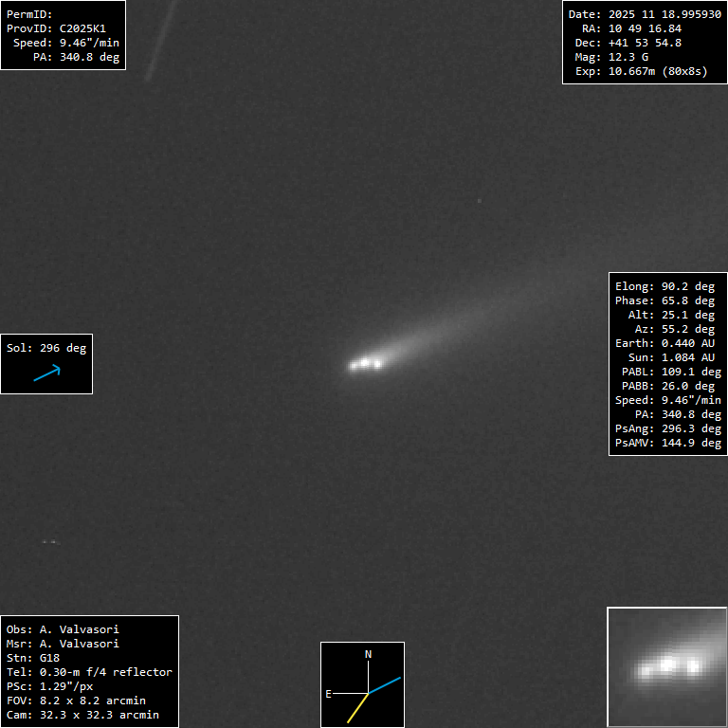
Task: Click the E label on the compass
Action: tap(329, 694)
